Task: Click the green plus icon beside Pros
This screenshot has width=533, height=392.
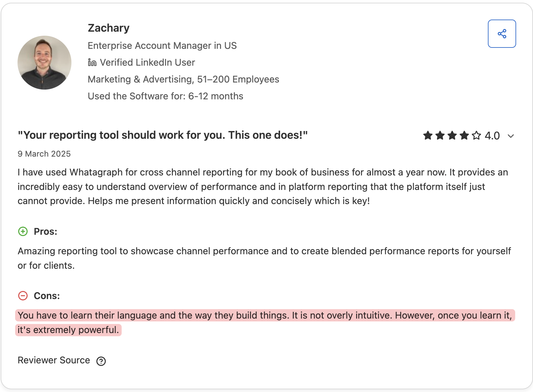Action: (23, 231)
